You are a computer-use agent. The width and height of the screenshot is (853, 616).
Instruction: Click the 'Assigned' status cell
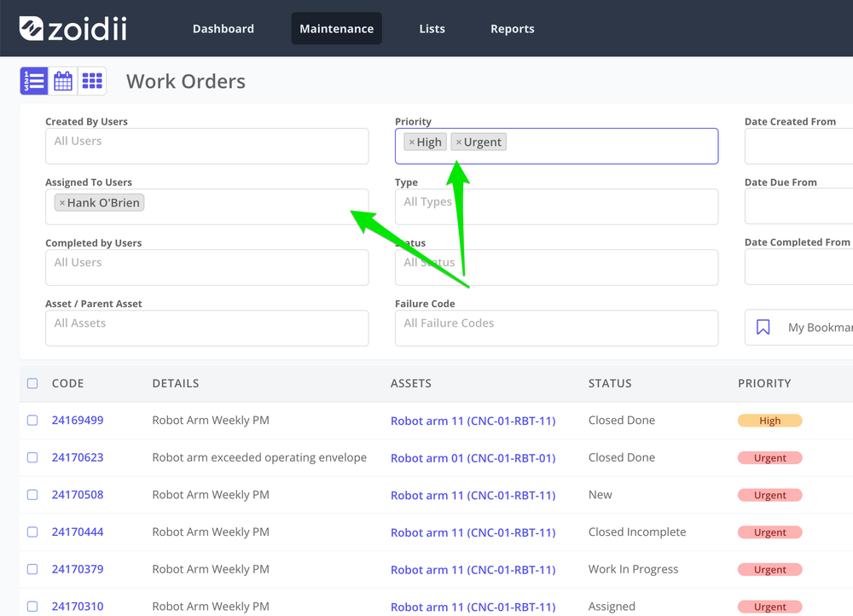[x=612, y=607]
